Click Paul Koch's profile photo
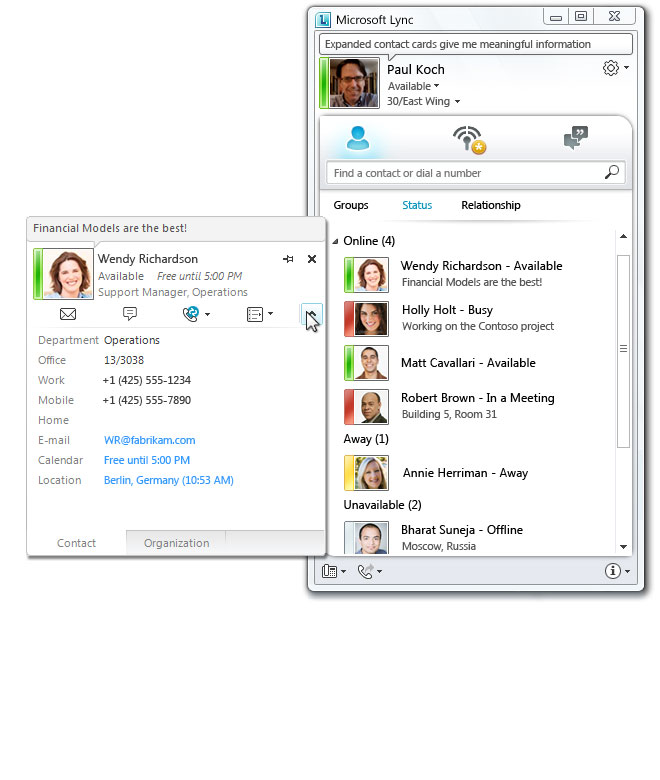The width and height of the screenshot is (660, 780). point(354,83)
